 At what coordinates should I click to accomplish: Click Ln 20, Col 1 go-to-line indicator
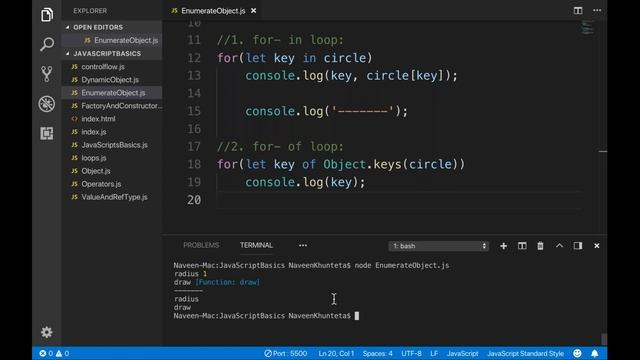(336, 353)
